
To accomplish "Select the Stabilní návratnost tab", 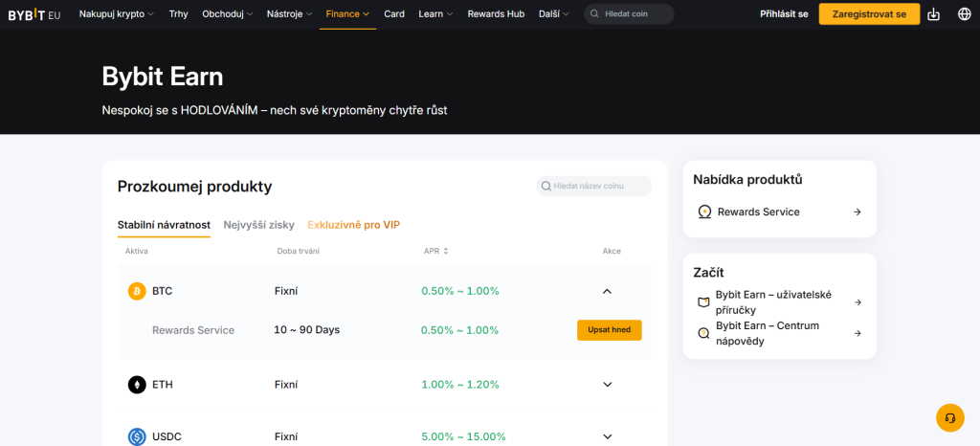I will 164,225.
